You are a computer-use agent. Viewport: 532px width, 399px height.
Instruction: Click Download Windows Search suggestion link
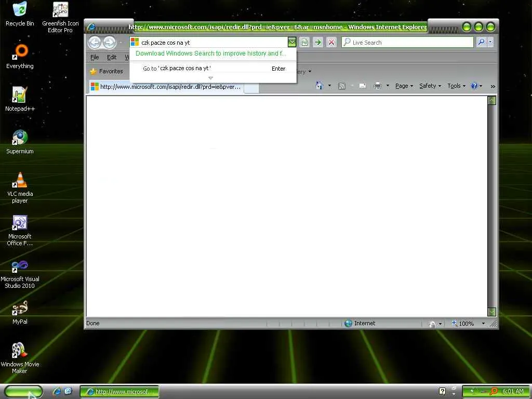pyautogui.click(x=211, y=54)
